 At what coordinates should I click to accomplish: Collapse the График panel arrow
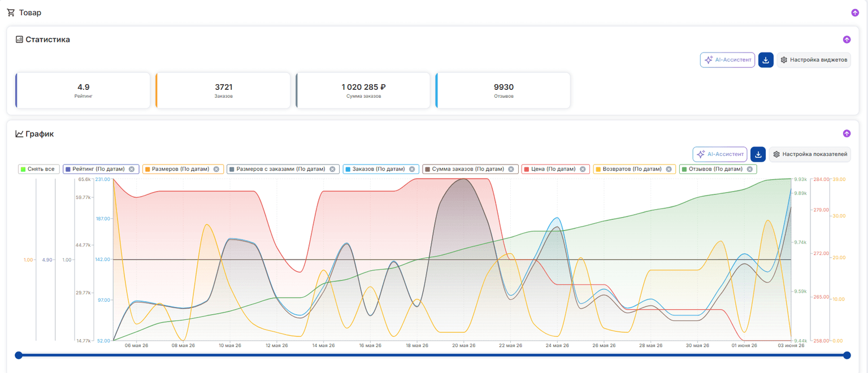click(x=847, y=134)
